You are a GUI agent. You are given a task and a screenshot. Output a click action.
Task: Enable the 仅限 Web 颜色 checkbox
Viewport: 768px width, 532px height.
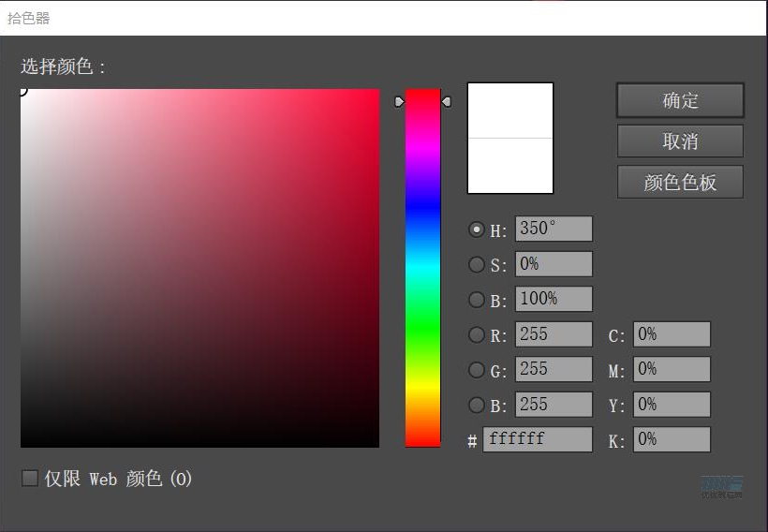point(30,479)
